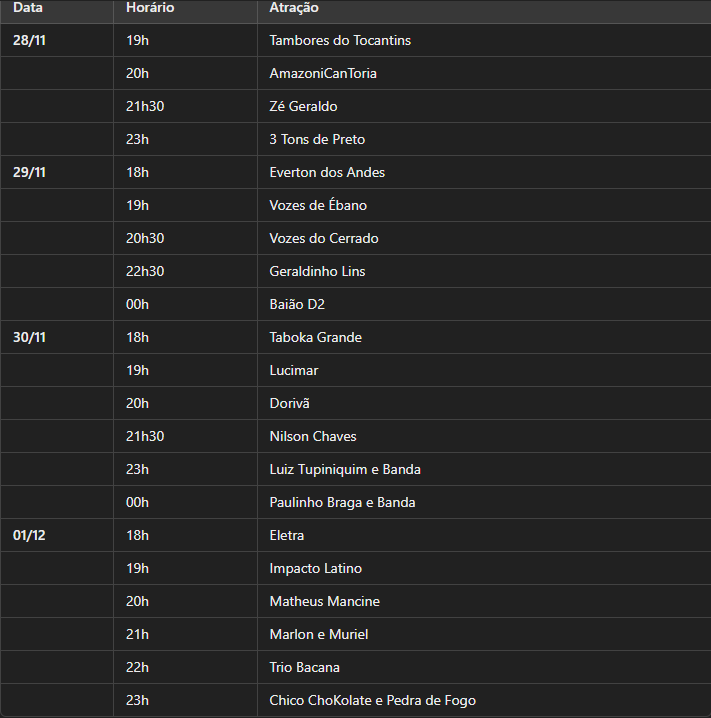Image resolution: width=711 pixels, height=718 pixels.
Task: Click Lucimar attraction
Action: 294,370
